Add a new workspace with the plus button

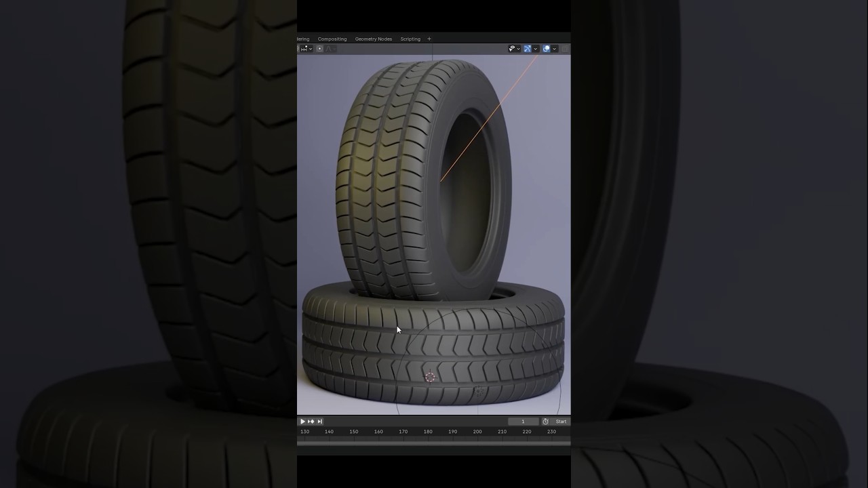point(429,39)
